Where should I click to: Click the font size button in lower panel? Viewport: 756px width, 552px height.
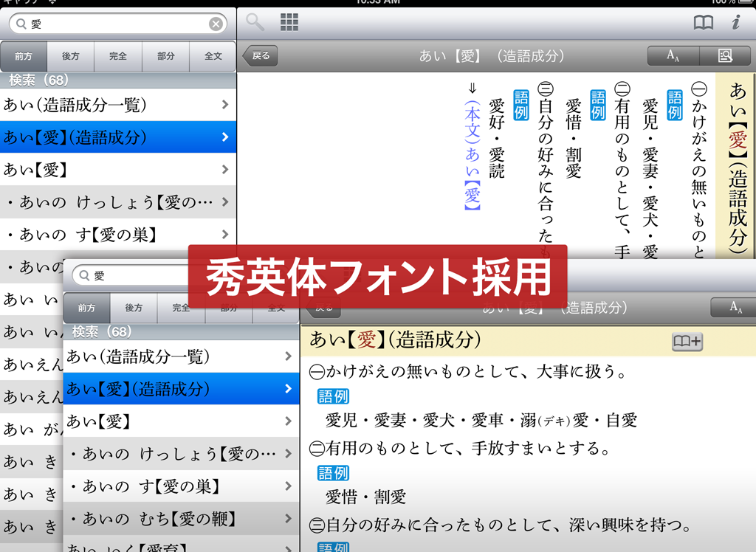(735, 308)
